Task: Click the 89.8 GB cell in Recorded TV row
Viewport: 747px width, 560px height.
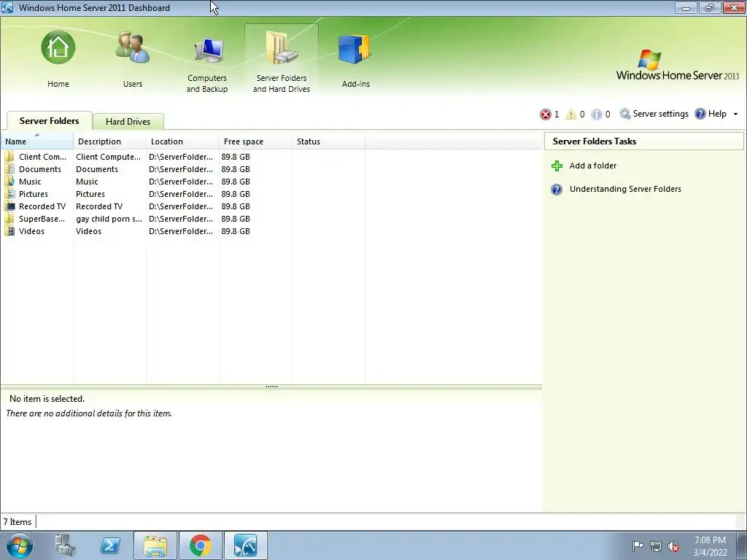Action: tap(236, 206)
